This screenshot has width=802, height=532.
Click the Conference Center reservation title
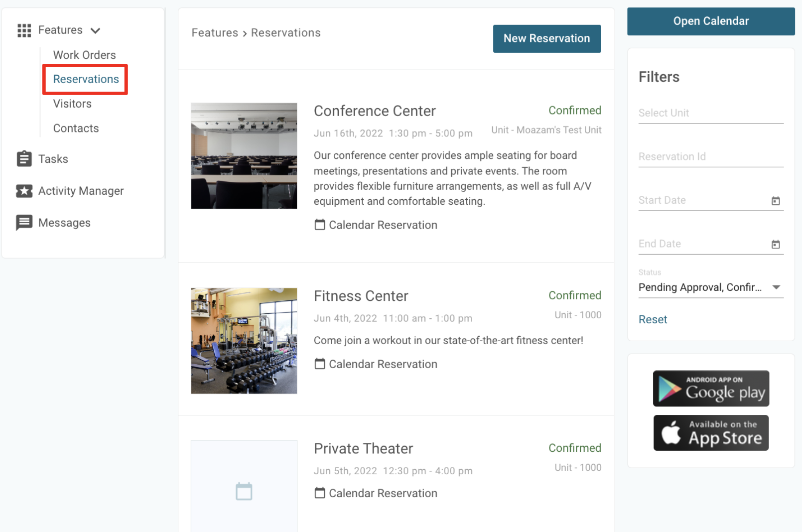[x=375, y=111]
